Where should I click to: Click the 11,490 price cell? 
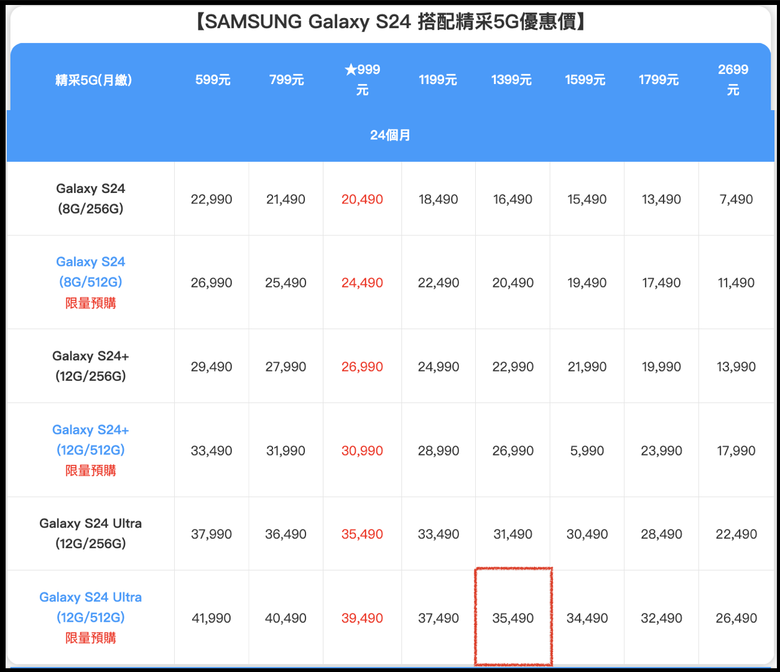pyautogui.click(x=736, y=283)
